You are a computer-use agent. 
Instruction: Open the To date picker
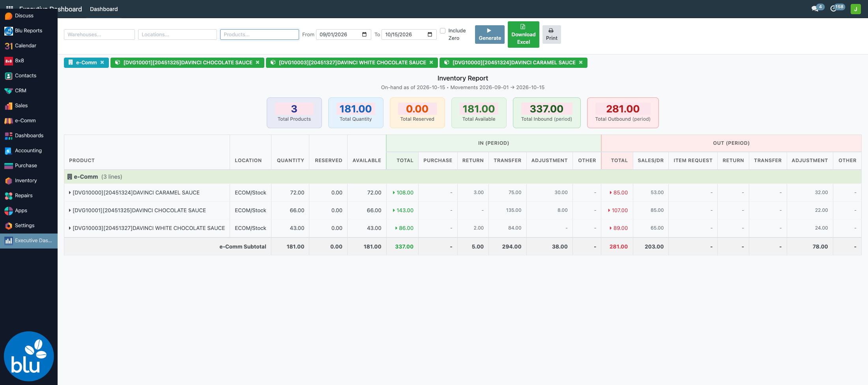point(430,35)
